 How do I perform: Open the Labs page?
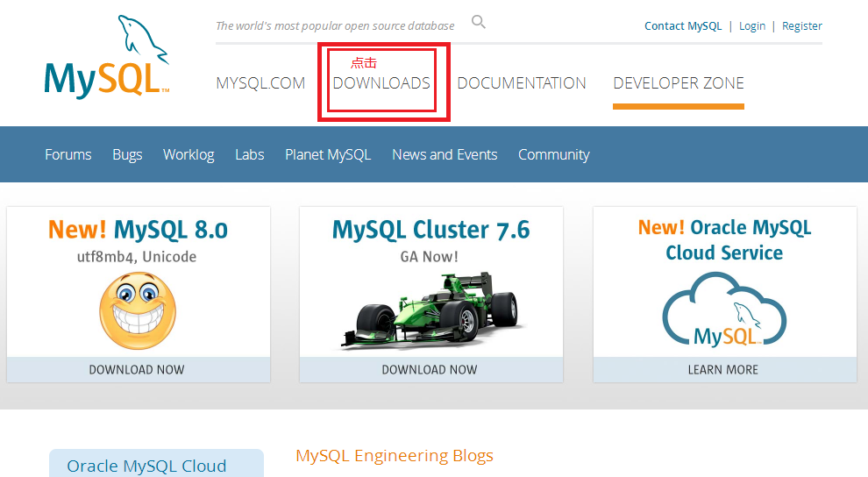pos(250,154)
